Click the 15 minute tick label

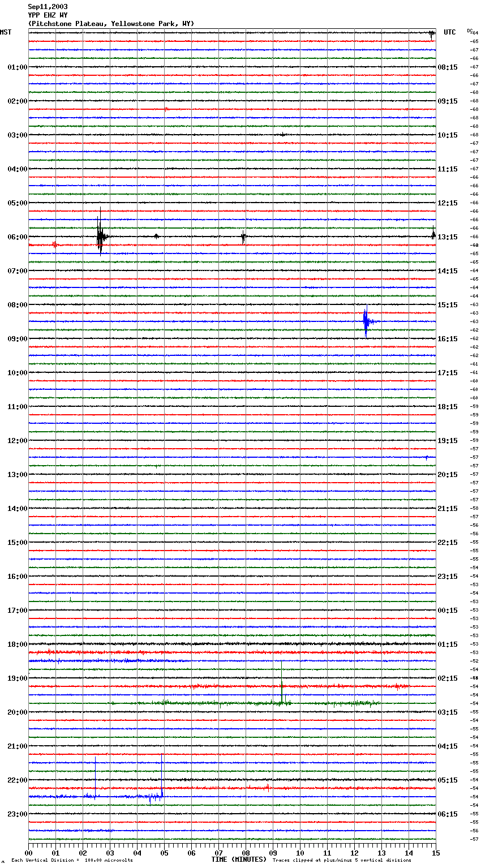point(436,853)
